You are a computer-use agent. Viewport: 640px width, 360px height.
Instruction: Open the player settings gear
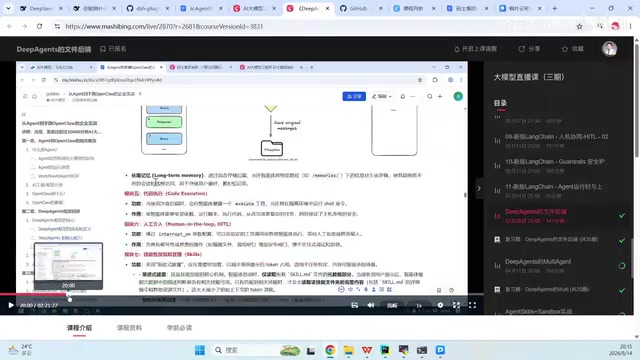coord(440,305)
